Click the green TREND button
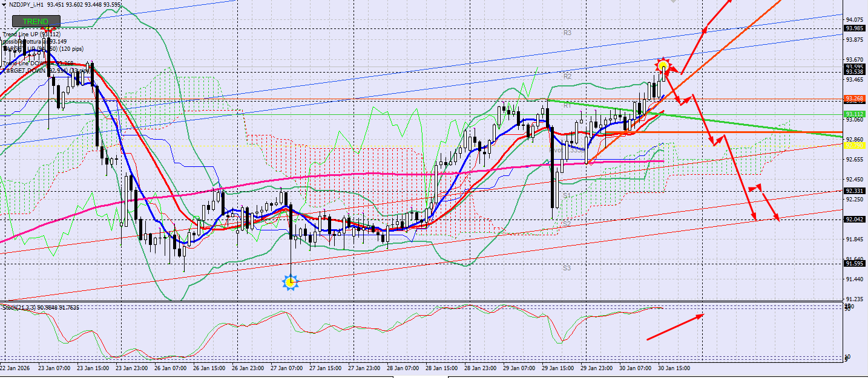This screenshot has height=378, width=868. point(36,21)
